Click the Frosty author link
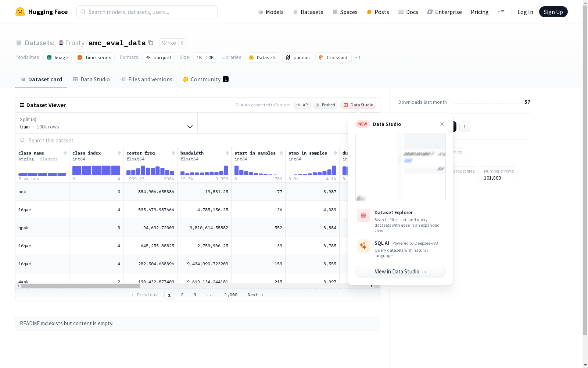588x368 pixels. pos(75,43)
